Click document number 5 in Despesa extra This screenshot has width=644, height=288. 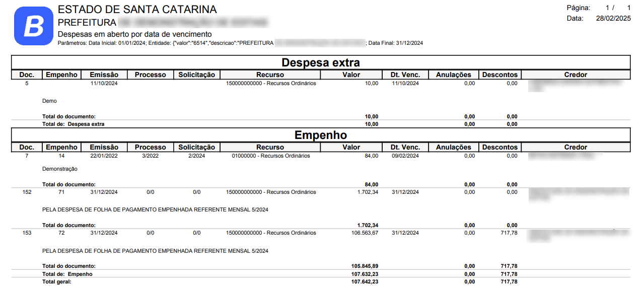(27, 84)
